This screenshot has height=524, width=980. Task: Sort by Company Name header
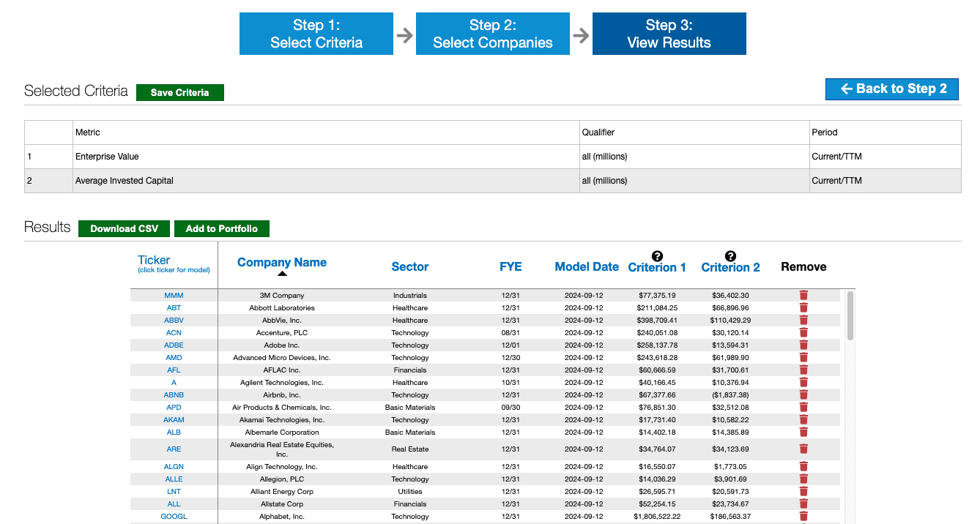(x=282, y=262)
